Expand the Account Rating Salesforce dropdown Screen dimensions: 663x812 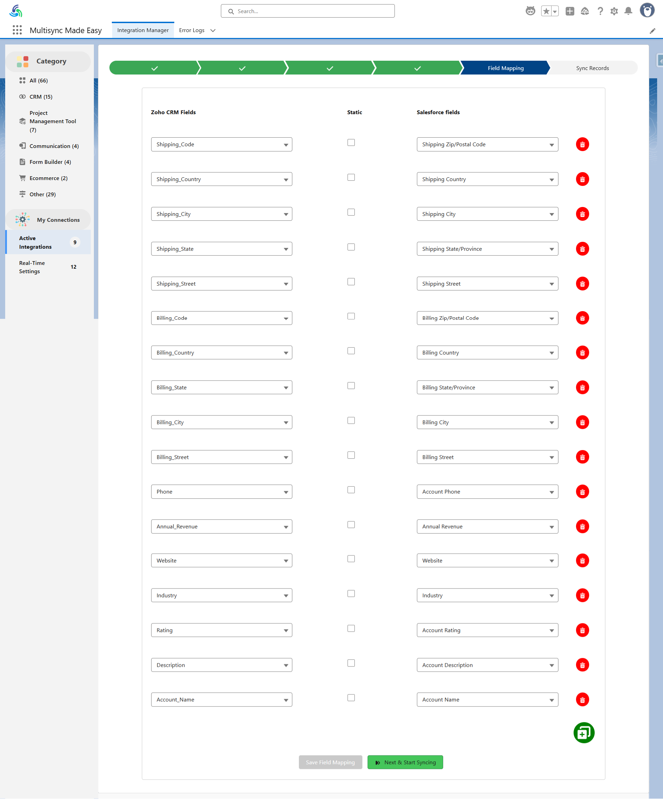(487, 630)
